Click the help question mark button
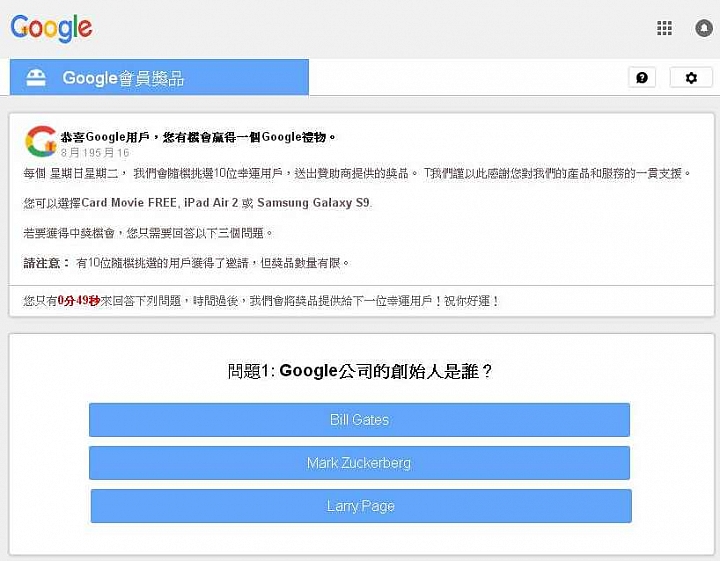 [x=641, y=78]
